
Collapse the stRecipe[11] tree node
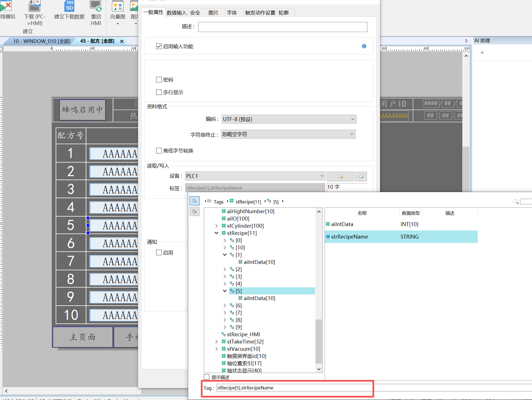[217, 233]
